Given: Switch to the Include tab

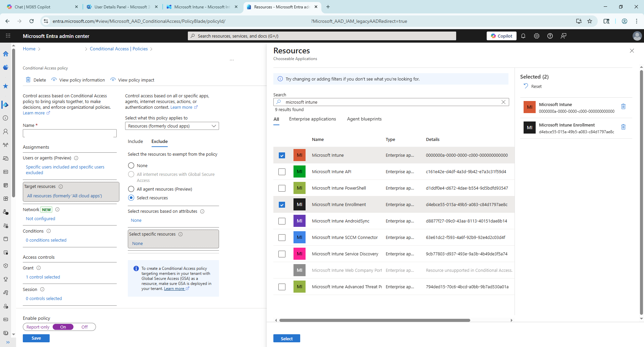Looking at the screenshot, I should coord(135,141).
